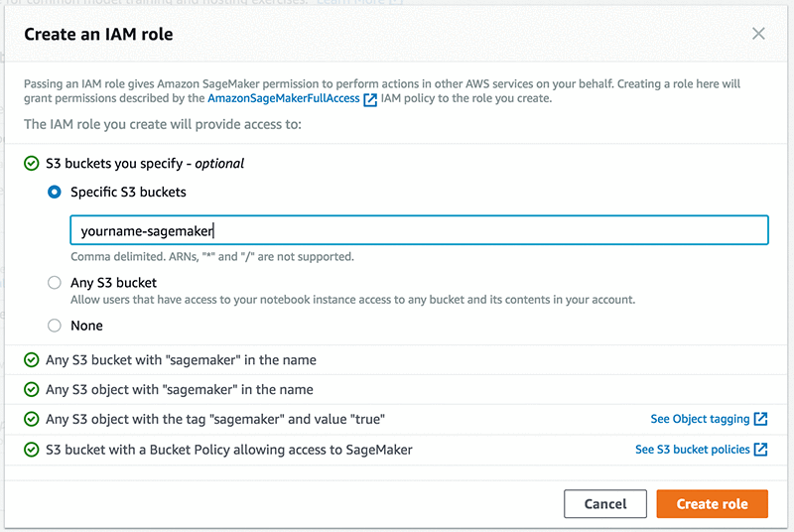The width and height of the screenshot is (794, 532).
Task: Click the Any S3 bucket description text
Action: 352,300
